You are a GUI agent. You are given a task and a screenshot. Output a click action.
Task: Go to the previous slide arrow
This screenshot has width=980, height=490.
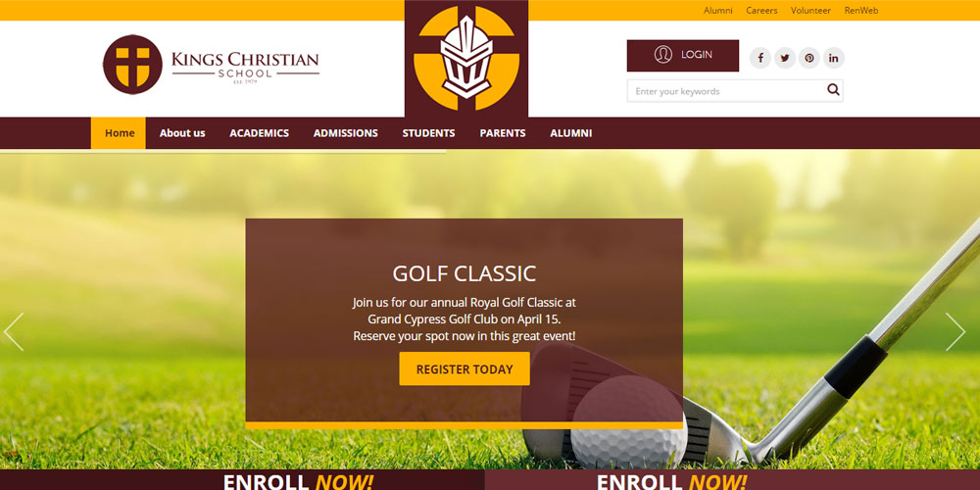point(14,332)
